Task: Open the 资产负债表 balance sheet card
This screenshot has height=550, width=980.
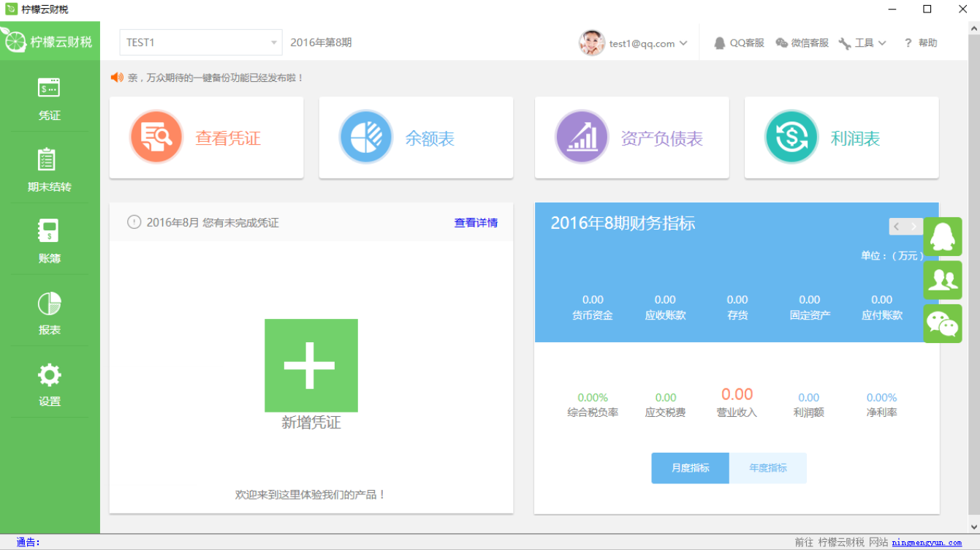Action: (x=630, y=137)
